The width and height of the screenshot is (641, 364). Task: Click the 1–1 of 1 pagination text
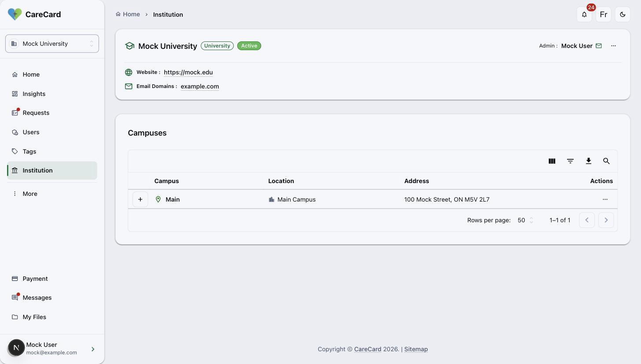point(560,220)
